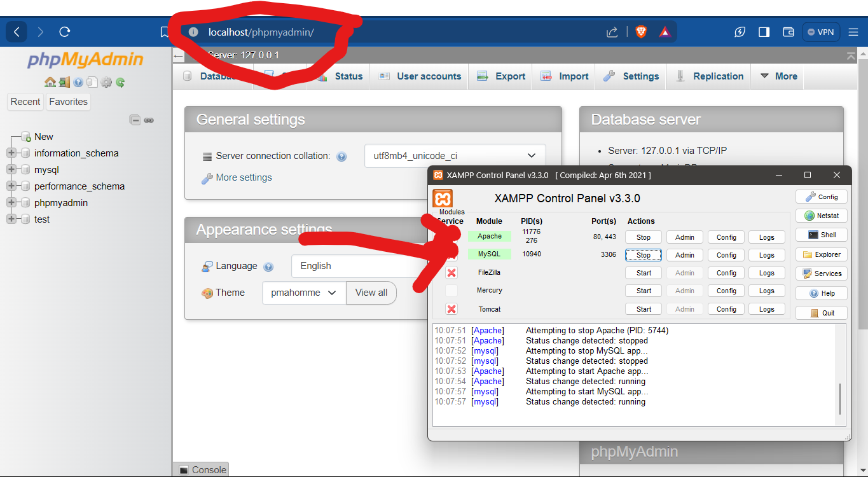Open Admin for the MySQL module

point(685,255)
